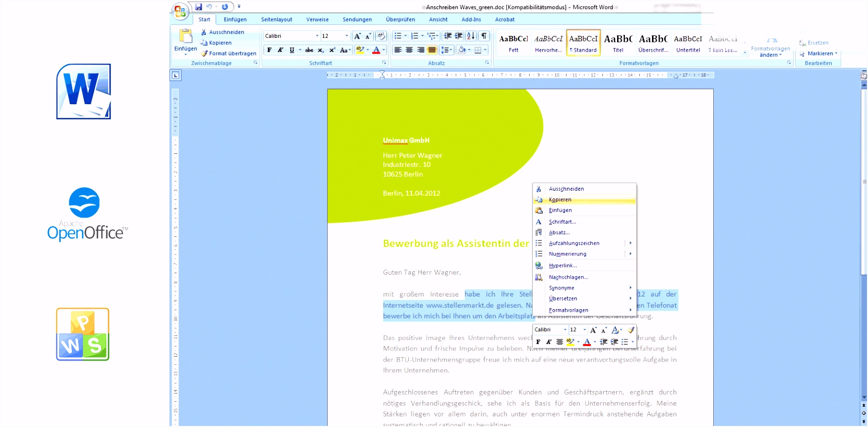
Task: Toggle italic (K) in the ribbon
Action: [x=280, y=50]
